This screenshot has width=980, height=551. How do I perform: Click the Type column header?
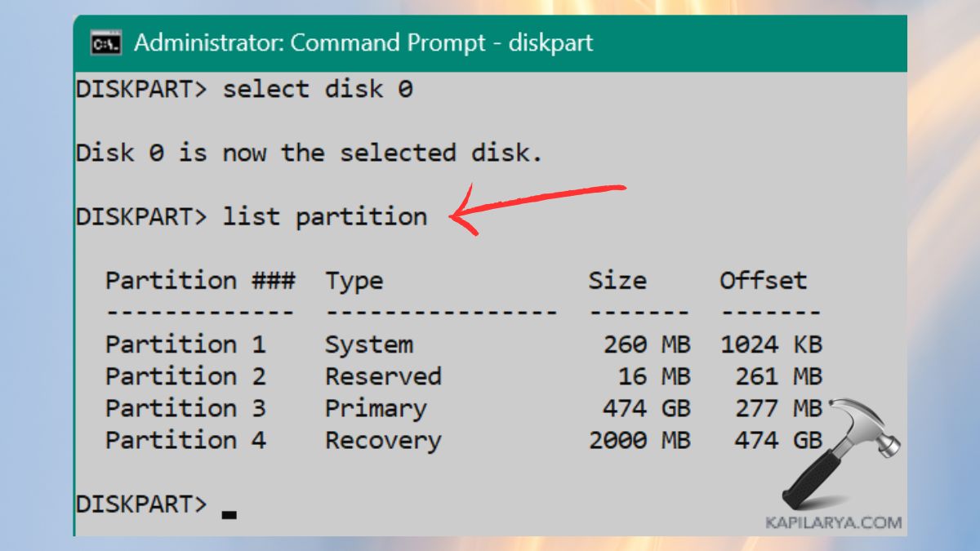(x=353, y=280)
